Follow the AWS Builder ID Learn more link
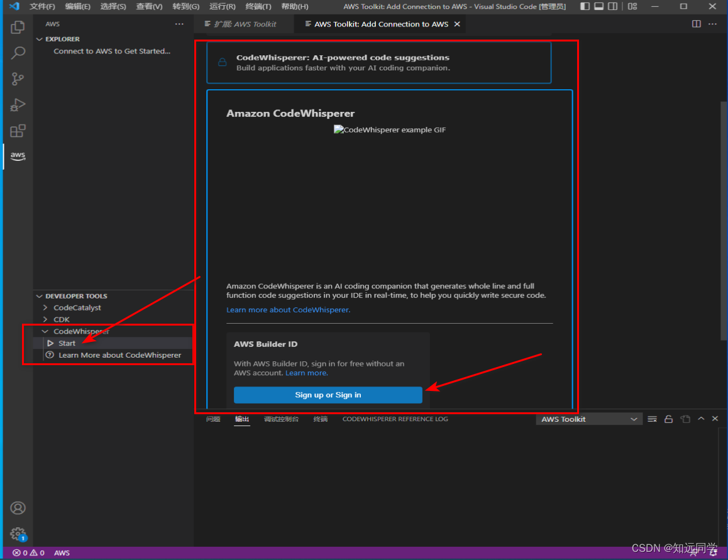Viewport: 728px width, 560px height. click(306, 373)
